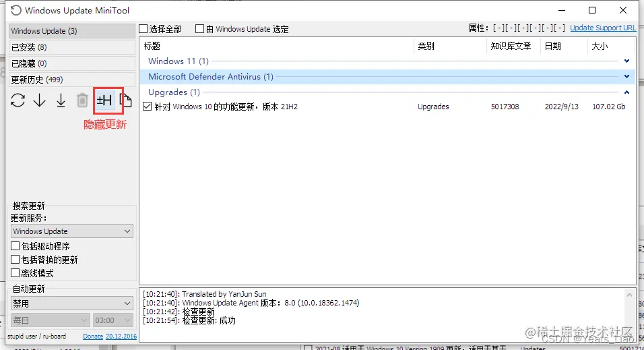The image size is (644, 350).
Task: Open the Update Support URL link
Action: tap(602, 28)
